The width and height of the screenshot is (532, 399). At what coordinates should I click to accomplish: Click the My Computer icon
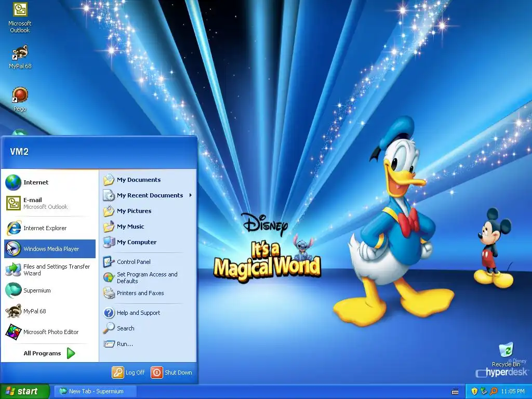tap(109, 242)
